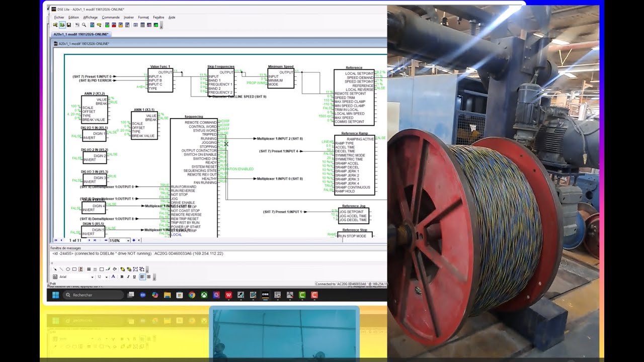Click '(SHT 7) Preset 1:INPUT 4' label
Viewport: 644px width, 362px height.
[279, 151]
